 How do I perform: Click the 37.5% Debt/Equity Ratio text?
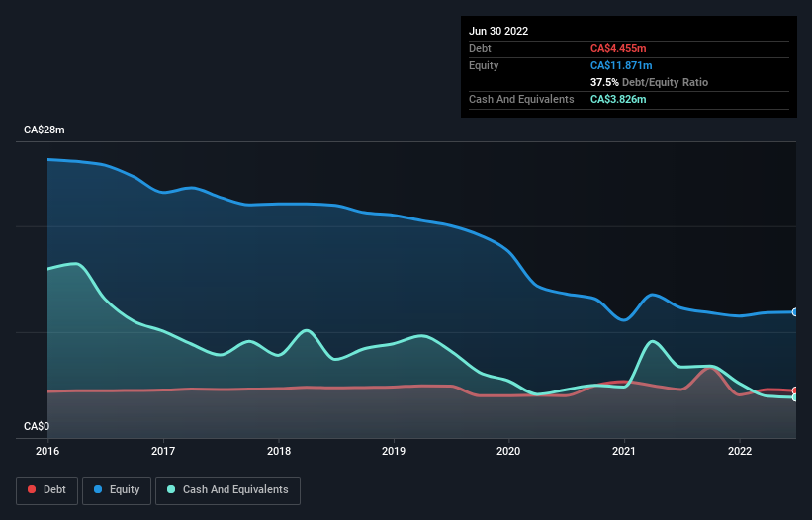tap(650, 82)
